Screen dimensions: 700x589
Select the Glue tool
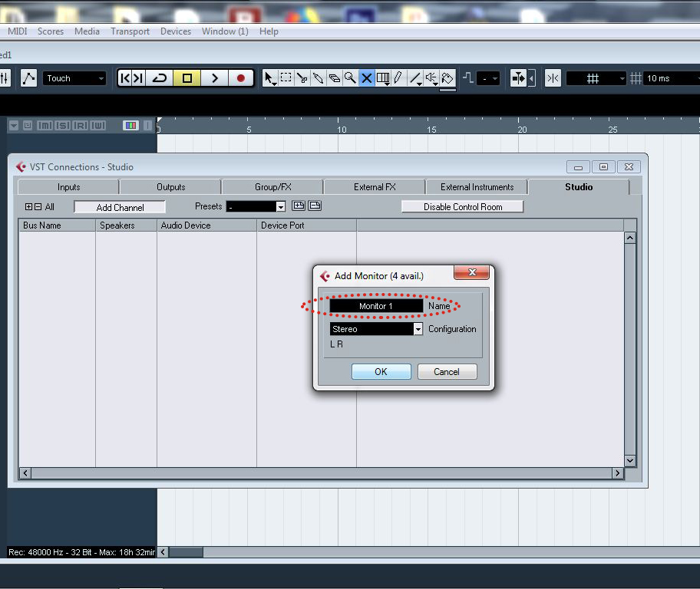click(x=318, y=78)
